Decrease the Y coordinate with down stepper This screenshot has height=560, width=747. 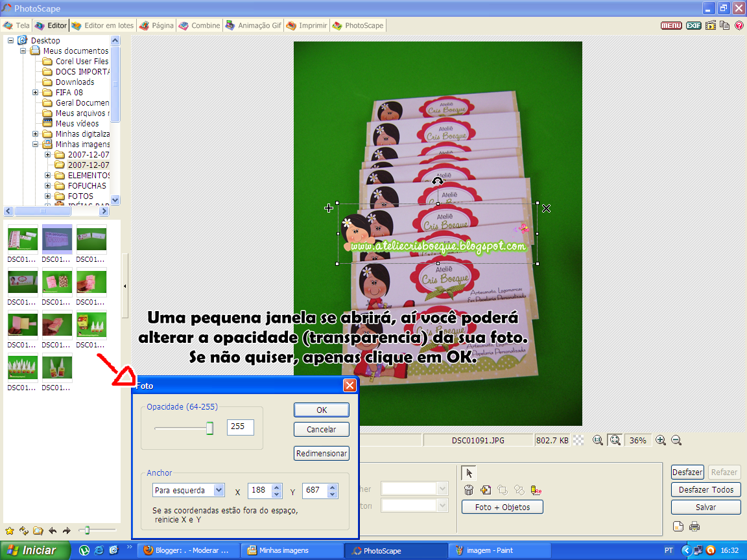coord(333,495)
